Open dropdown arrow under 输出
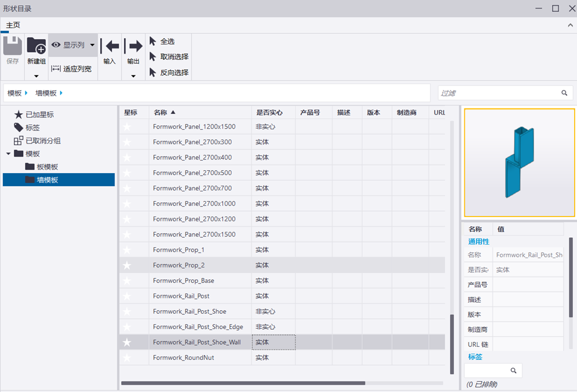This screenshot has width=577, height=392. [x=133, y=76]
